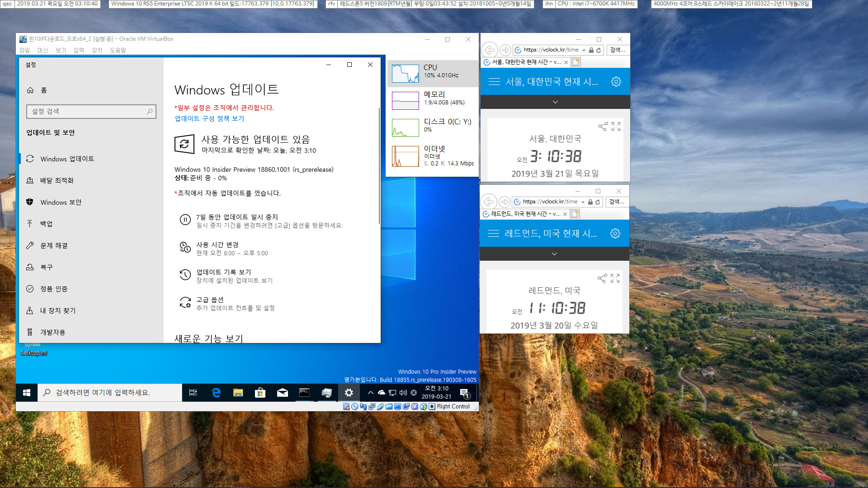Open gear settings in Seoul clock window
Screen dimensions: 868x488
pyautogui.click(x=616, y=82)
